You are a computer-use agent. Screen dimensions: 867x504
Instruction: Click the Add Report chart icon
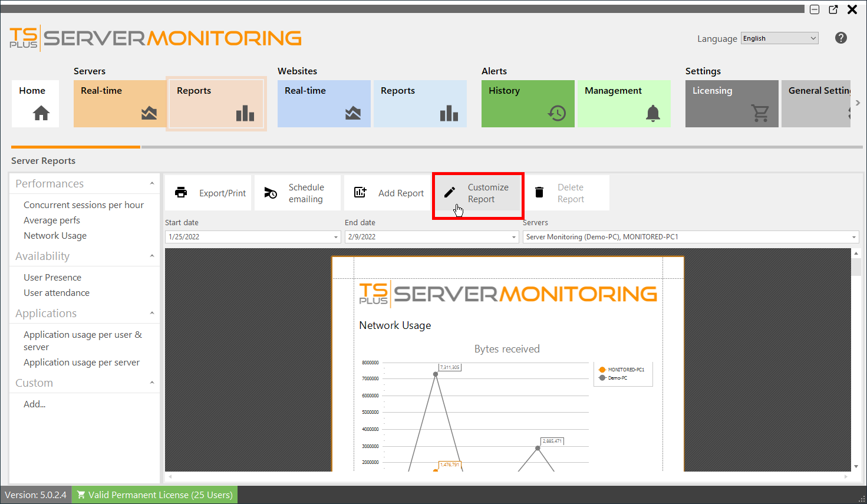pyautogui.click(x=360, y=192)
